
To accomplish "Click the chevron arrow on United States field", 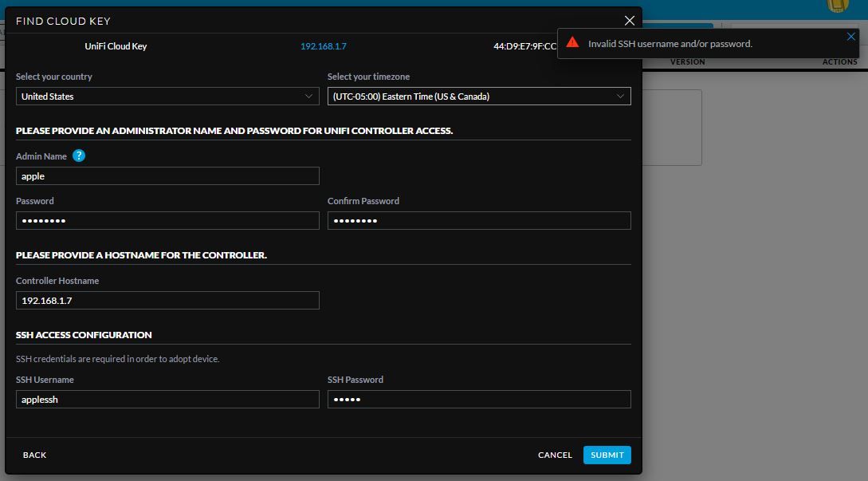I will point(309,97).
